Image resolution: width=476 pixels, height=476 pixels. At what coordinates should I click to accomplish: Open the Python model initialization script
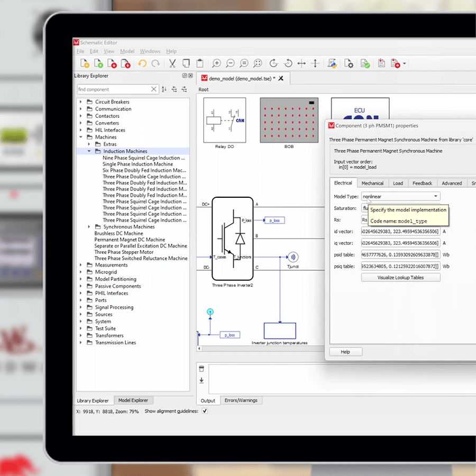click(332, 63)
